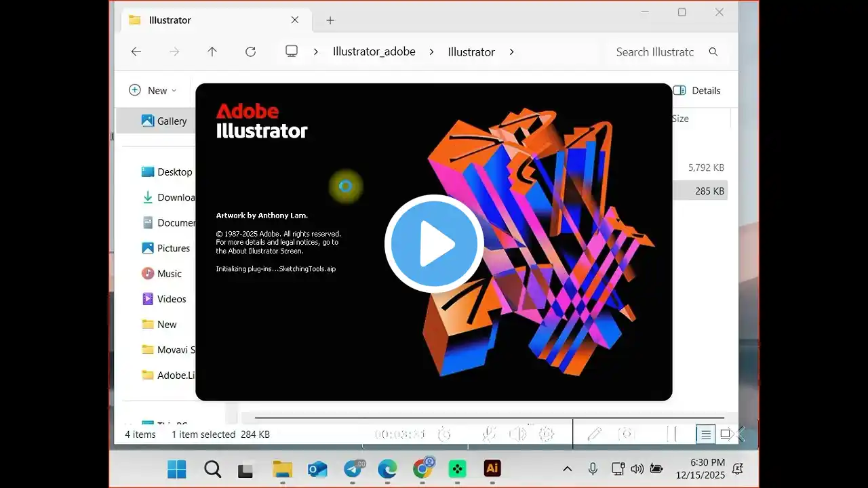Screen dimensions: 868x488
Task: Open network settings from the system tray
Action: 618,468
